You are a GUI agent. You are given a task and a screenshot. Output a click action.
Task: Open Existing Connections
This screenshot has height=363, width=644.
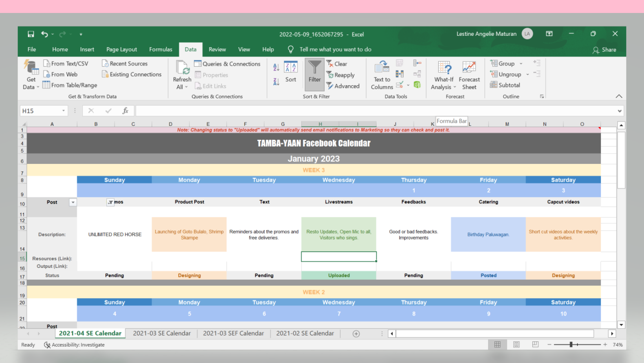(132, 74)
